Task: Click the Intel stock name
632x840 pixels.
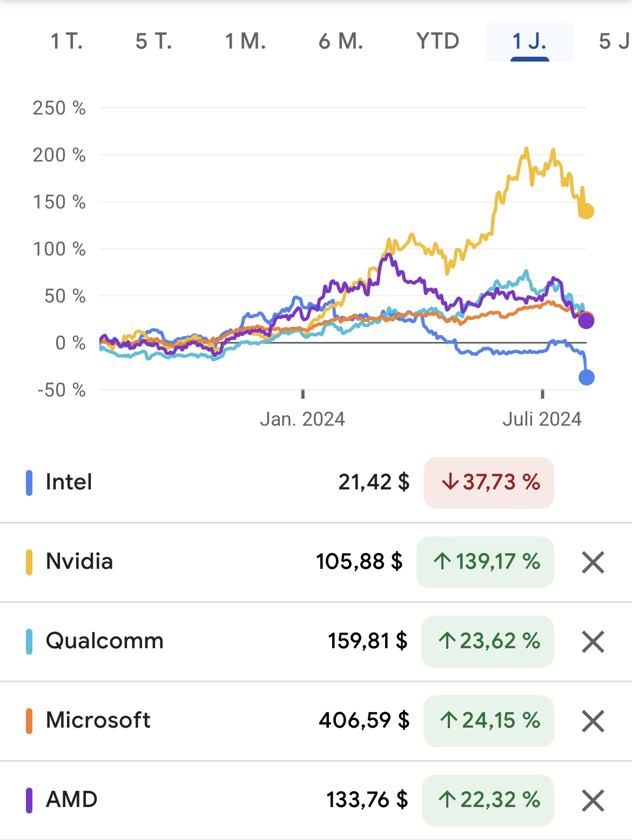Action: click(x=69, y=482)
